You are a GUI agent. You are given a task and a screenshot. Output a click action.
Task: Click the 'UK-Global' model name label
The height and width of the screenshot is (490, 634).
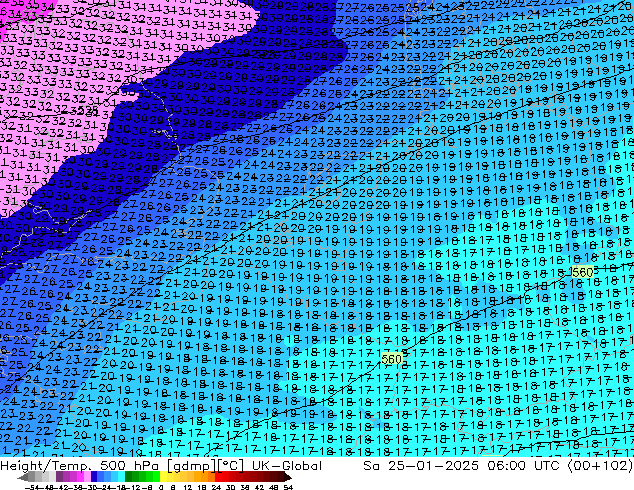pos(287,466)
